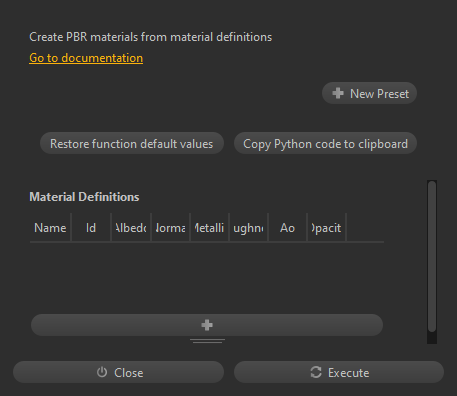Click the Opacity column header

coord(326,228)
